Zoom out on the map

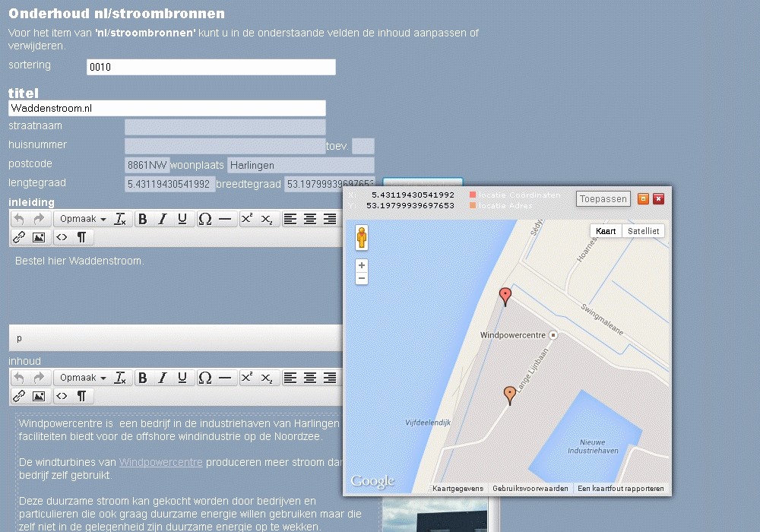click(362, 279)
